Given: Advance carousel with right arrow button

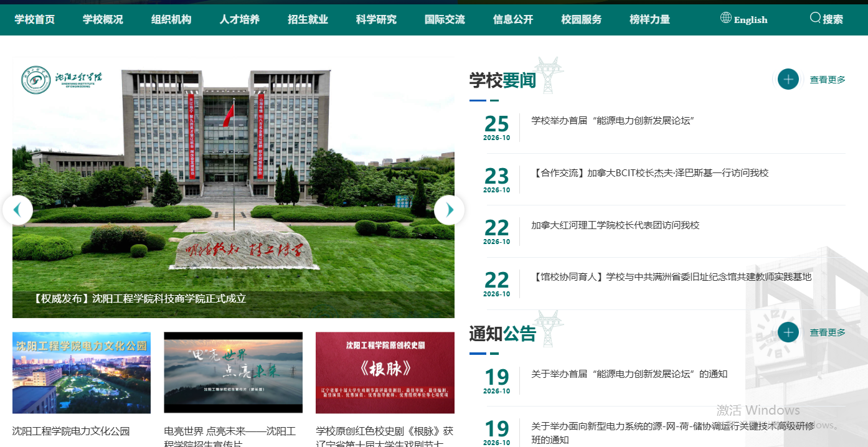Looking at the screenshot, I should click(449, 210).
